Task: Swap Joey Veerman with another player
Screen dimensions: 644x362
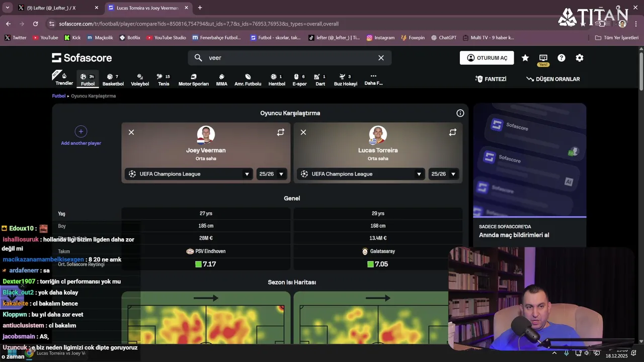Action: 281,132
